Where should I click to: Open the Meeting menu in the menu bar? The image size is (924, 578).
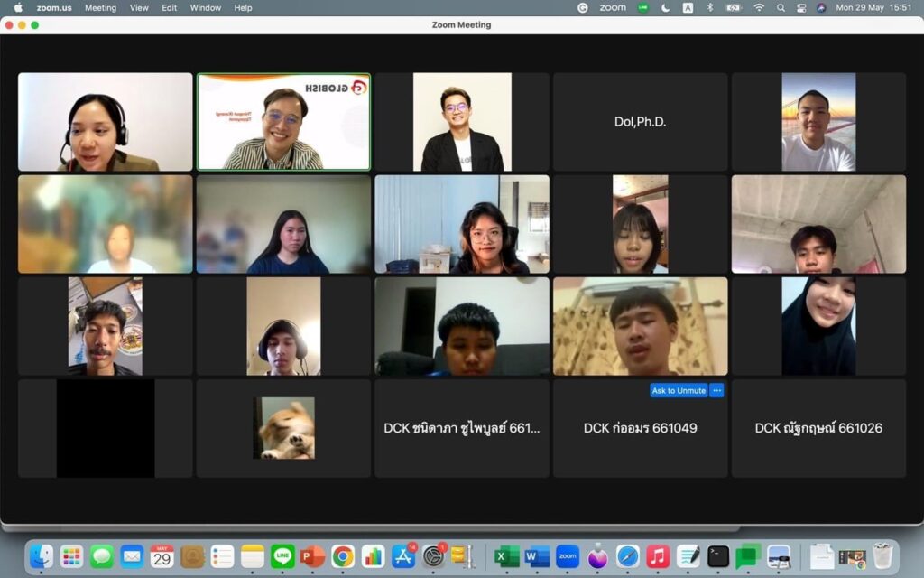tap(100, 7)
